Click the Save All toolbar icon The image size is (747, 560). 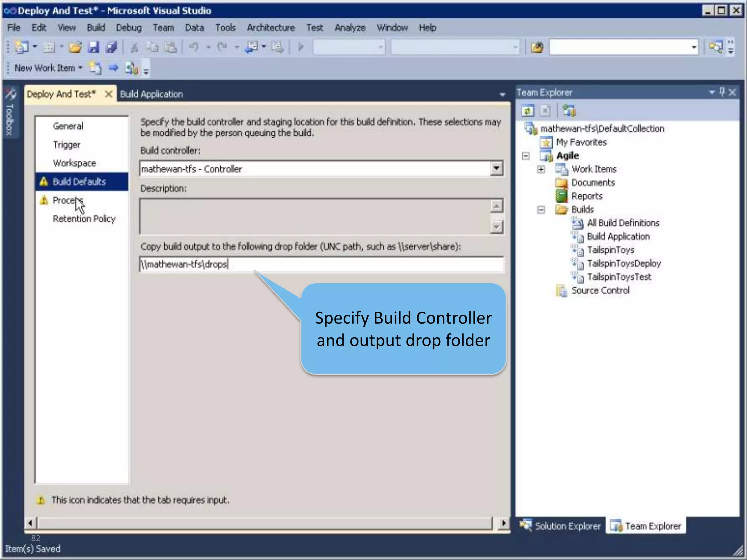111,47
